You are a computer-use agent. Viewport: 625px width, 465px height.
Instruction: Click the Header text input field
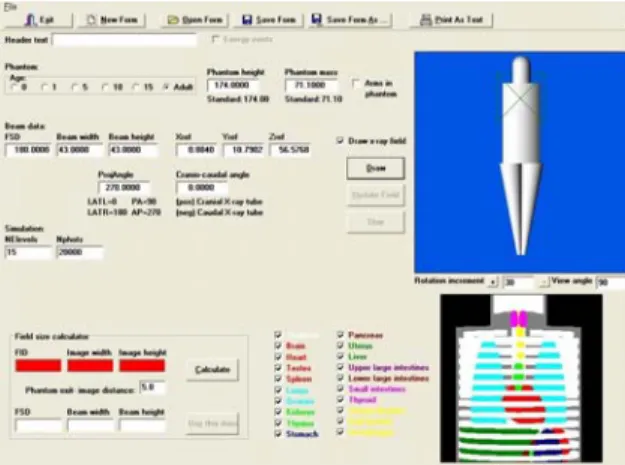click(x=124, y=40)
